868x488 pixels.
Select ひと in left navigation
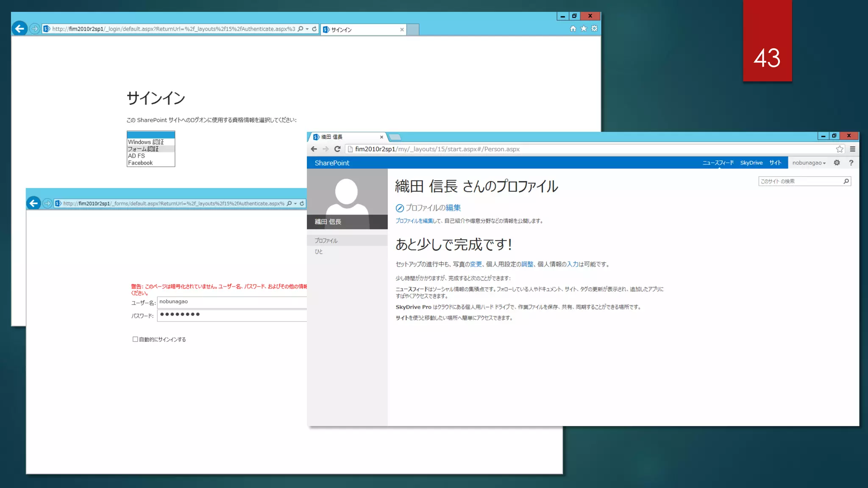(319, 252)
